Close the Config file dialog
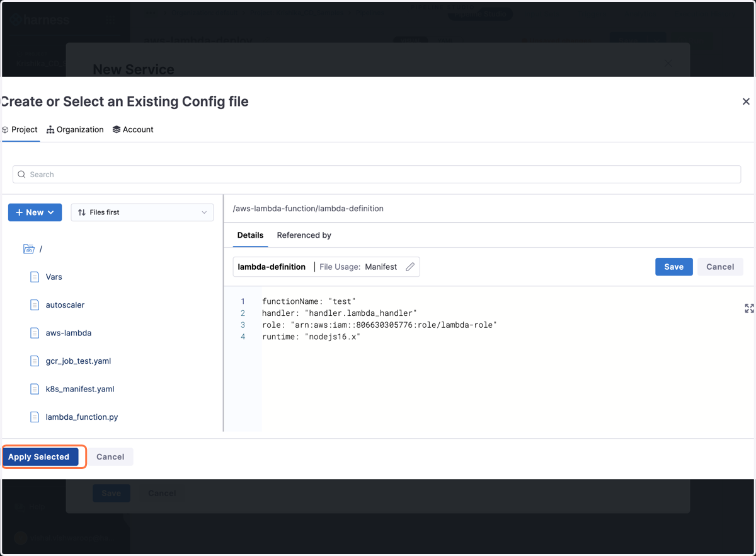 tap(746, 101)
